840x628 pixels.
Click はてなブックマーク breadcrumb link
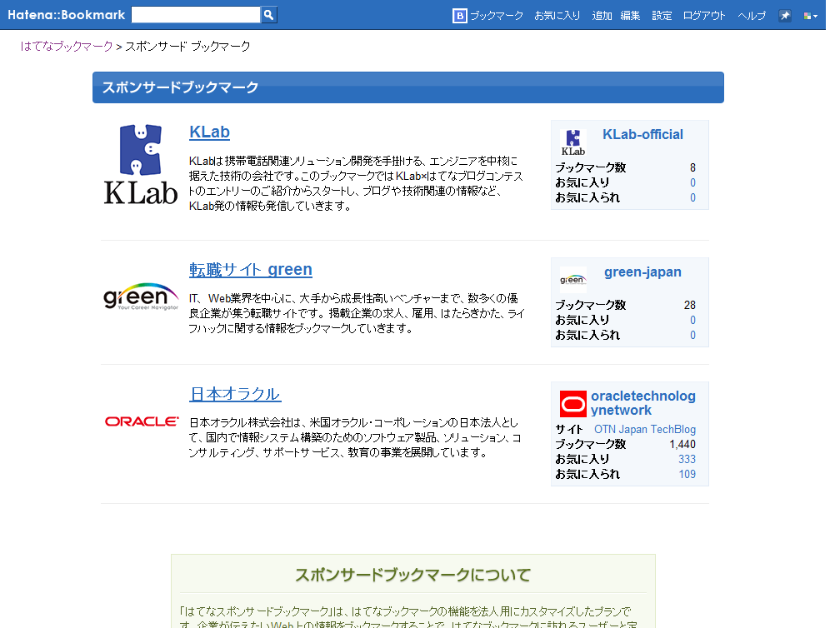coord(67,47)
